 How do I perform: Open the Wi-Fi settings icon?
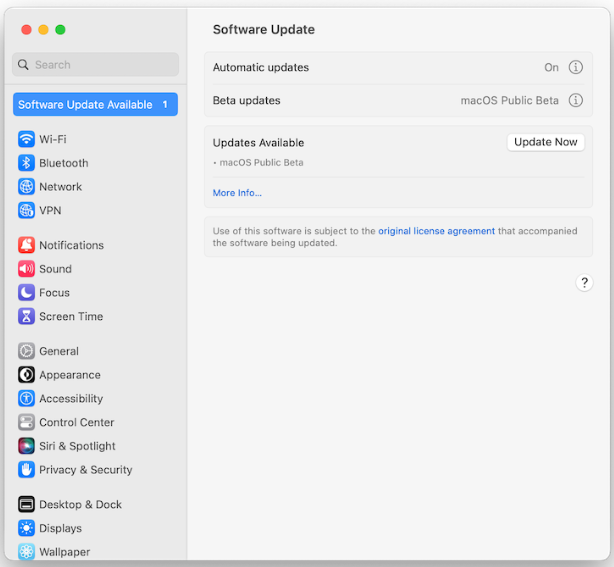pyautogui.click(x=26, y=139)
